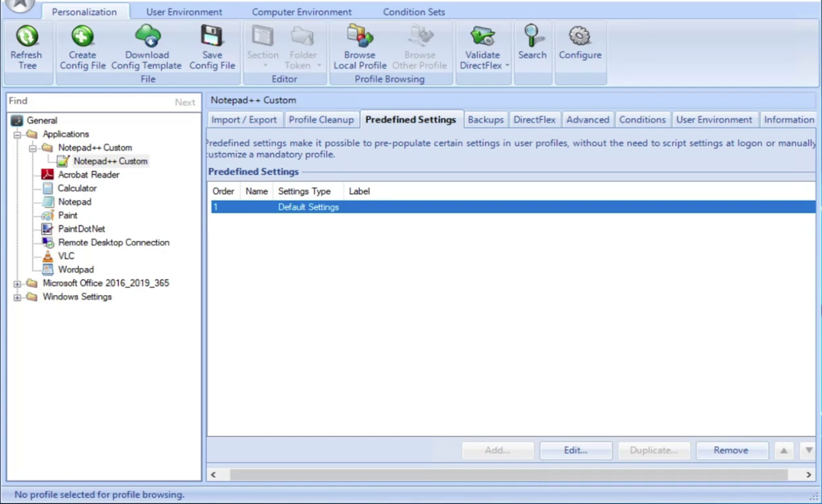The image size is (822, 504).
Task: Click the Remove button
Action: [x=731, y=450]
